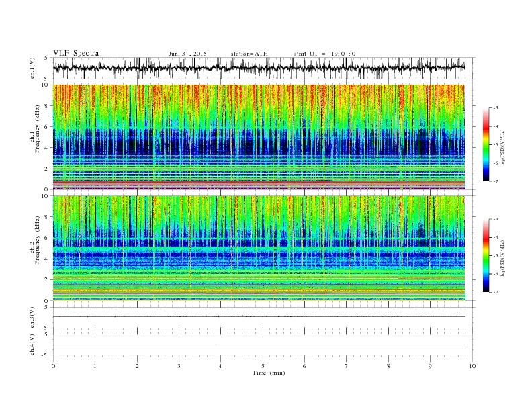
Task: Click inside the ch.1 spectrogram panel
Action: [x=259, y=137]
